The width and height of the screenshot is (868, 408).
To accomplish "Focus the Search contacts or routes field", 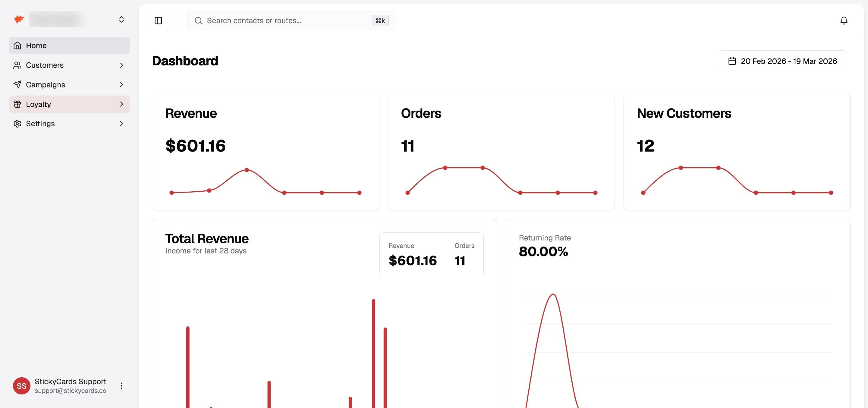I will click(291, 20).
